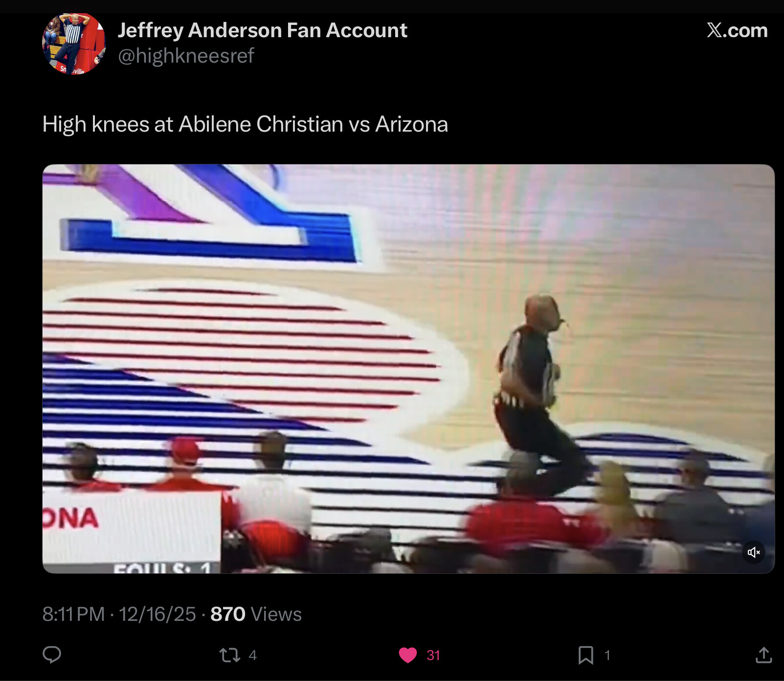Unmute the video with the speaker icon

[x=753, y=552]
